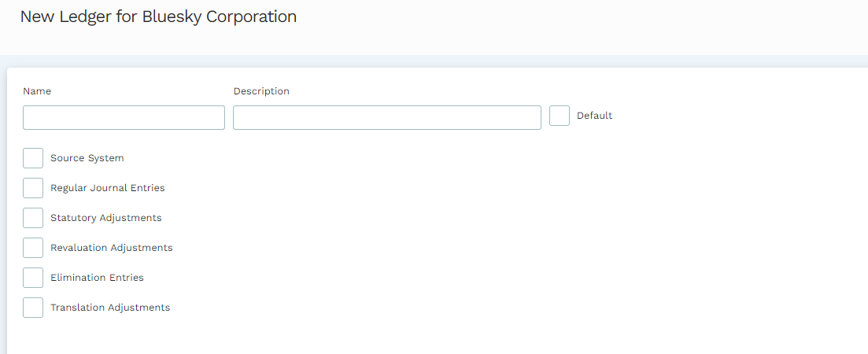
Task: Click the 'Regular Journal Entries' label text
Action: pos(107,188)
